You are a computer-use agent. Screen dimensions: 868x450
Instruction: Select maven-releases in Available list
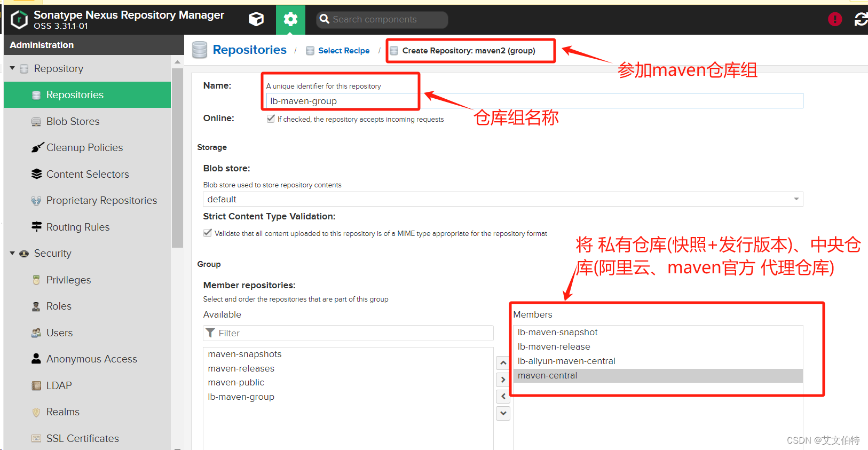[x=348, y=368]
